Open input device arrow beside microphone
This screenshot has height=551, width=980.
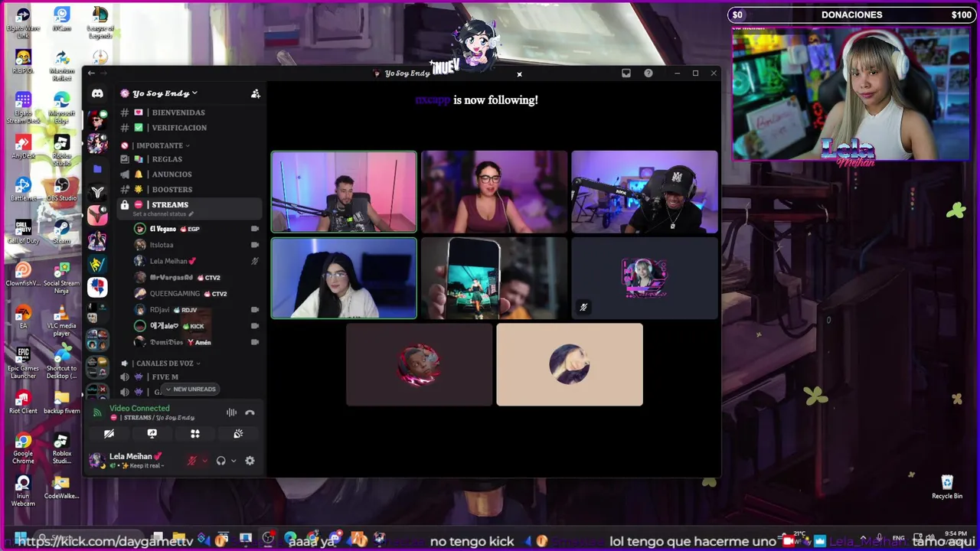(204, 461)
